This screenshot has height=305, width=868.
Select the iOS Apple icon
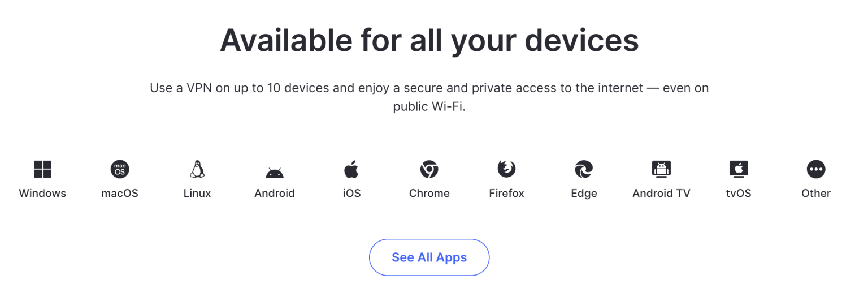351,169
